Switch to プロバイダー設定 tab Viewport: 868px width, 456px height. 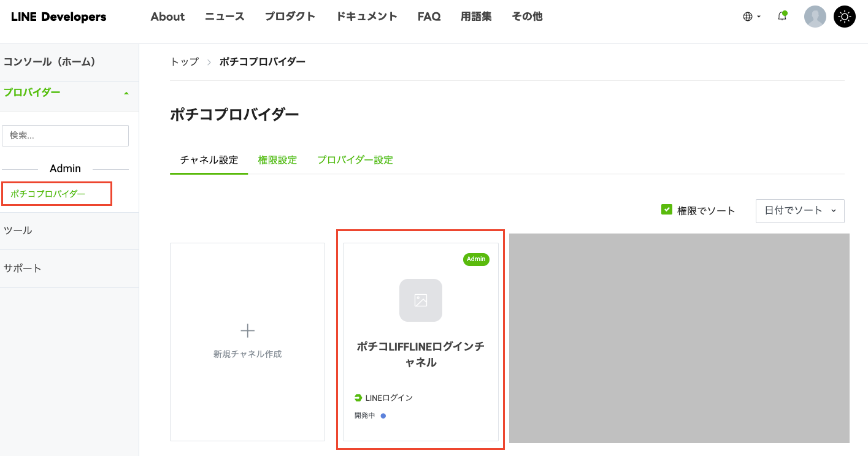click(355, 160)
